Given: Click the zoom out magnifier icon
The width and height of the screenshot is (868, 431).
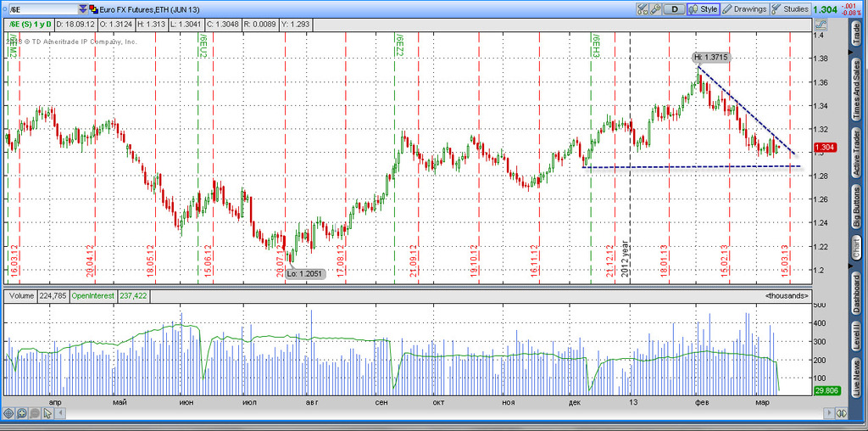Looking at the screenshot, I should click(x=34, y=413).
